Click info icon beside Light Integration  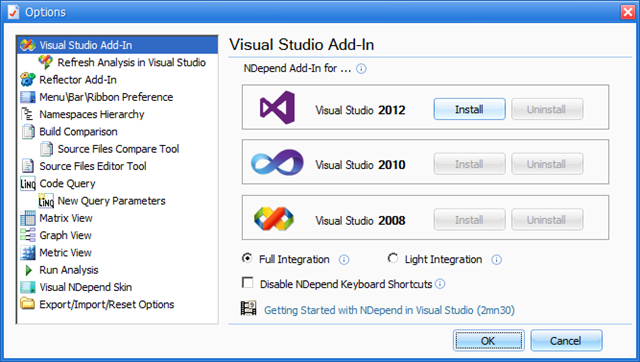tap(496, 260)
